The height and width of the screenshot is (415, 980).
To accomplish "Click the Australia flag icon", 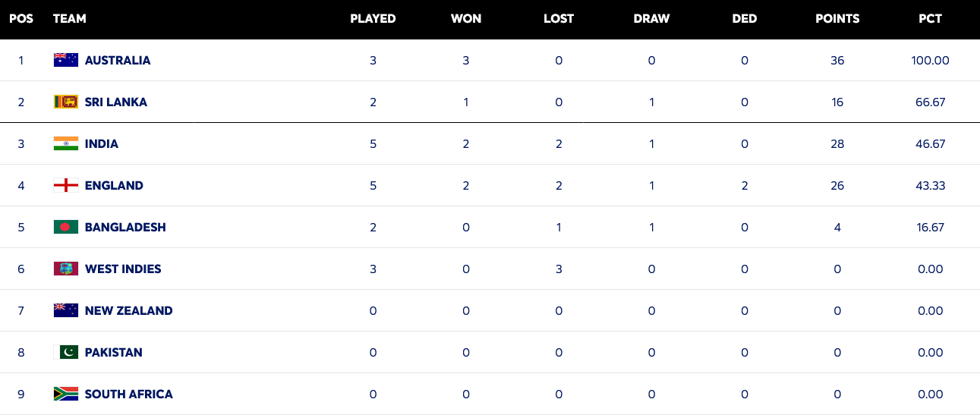I will (x=66, y=60).
